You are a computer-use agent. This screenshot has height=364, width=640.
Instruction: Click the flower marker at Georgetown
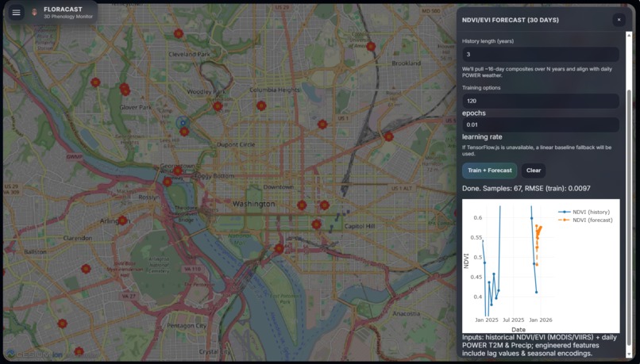(x=178, y=171)
